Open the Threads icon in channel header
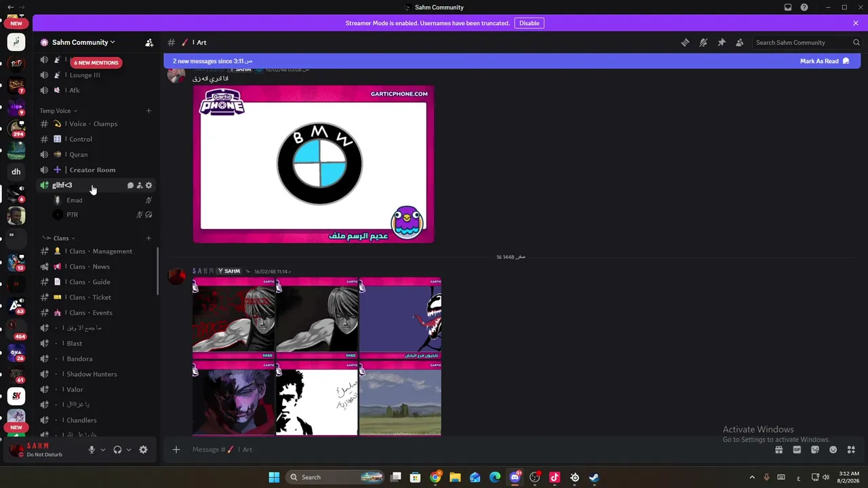The width and height of the screenshot is (868, 488). tap(685, 42)
